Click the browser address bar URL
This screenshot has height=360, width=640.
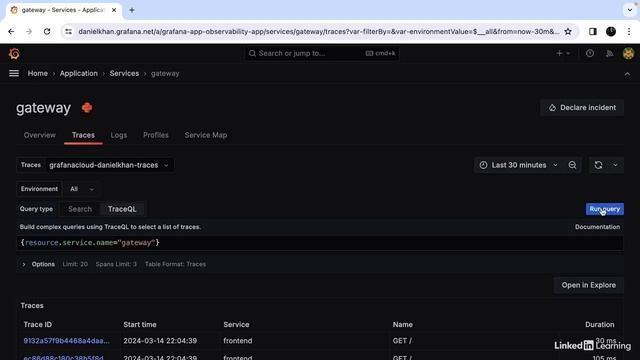tap(318, 31)
